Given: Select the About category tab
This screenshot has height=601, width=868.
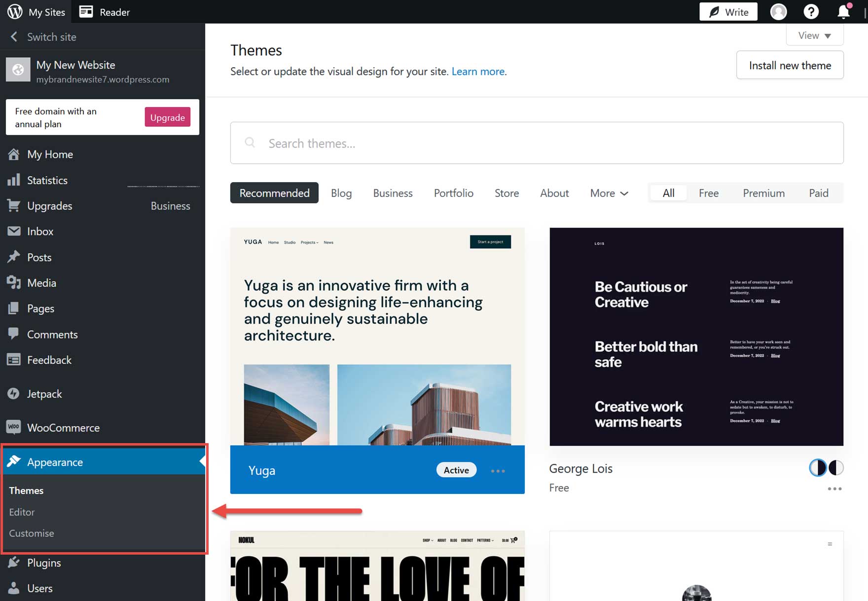Looking at the screenshot, I should point(554,193).
